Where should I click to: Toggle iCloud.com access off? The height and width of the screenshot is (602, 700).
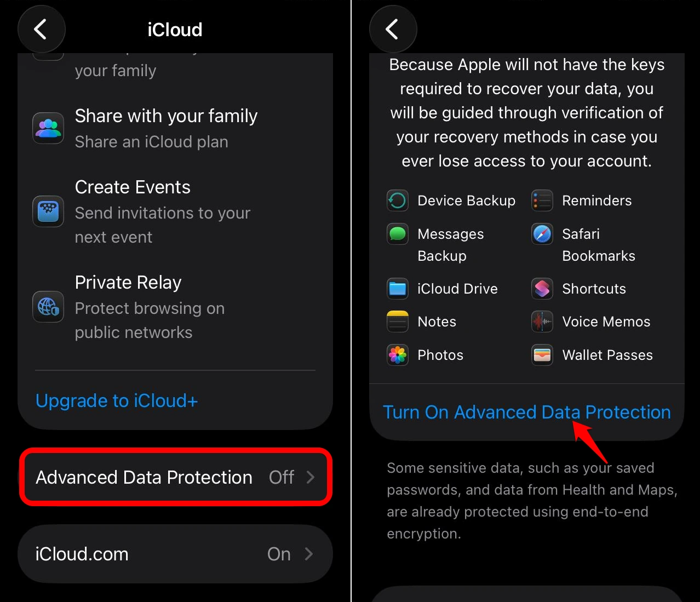click(x=279, y=554)
